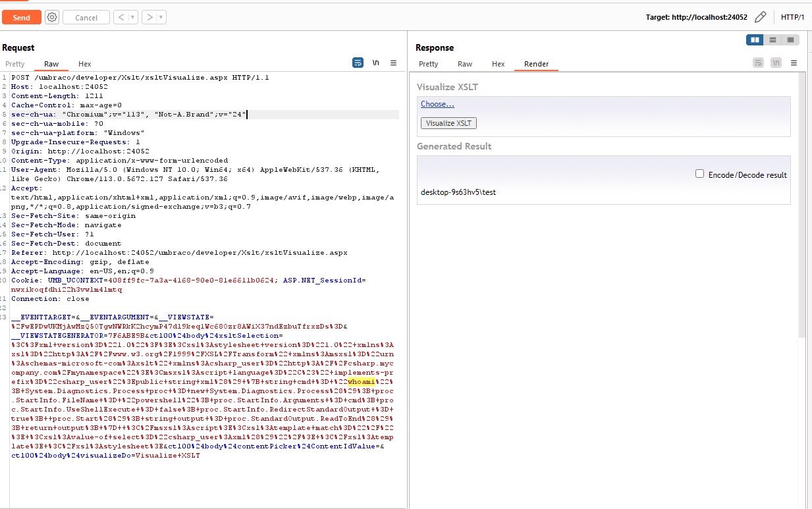Click the Visualize XSLT button
This screenshot has width=812, height=509.
pos(448,123)
